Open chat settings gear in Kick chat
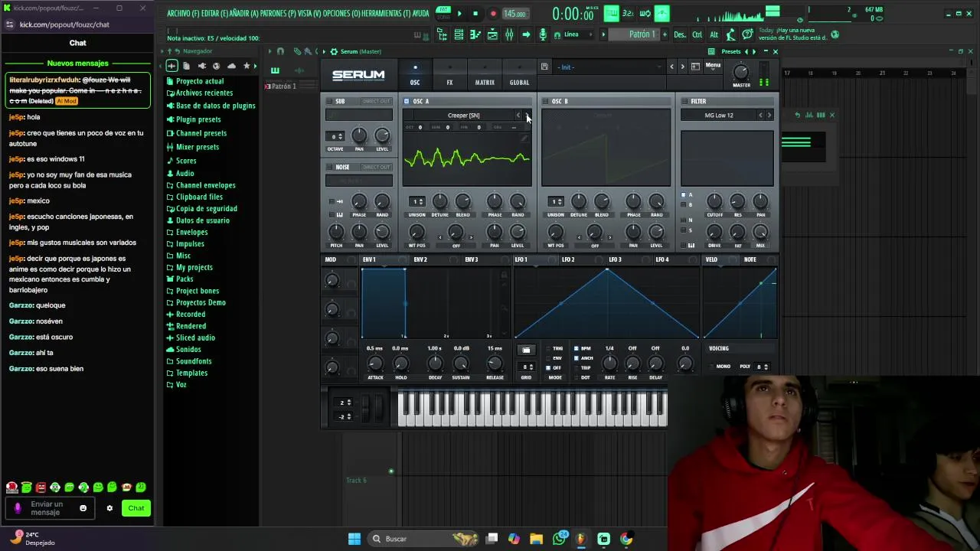Screen dimensions: 980x551 click(x=109, y=508)
